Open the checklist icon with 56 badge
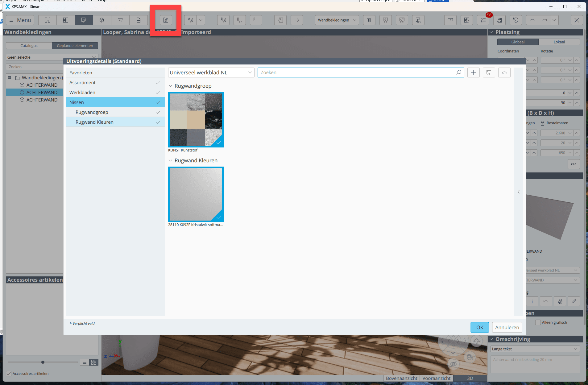 tap(483, 20)
